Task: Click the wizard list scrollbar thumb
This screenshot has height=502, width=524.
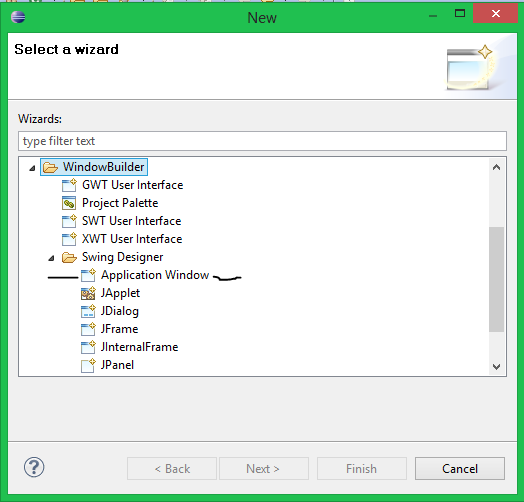Action: pyautogui.click(x=497, y=279)
